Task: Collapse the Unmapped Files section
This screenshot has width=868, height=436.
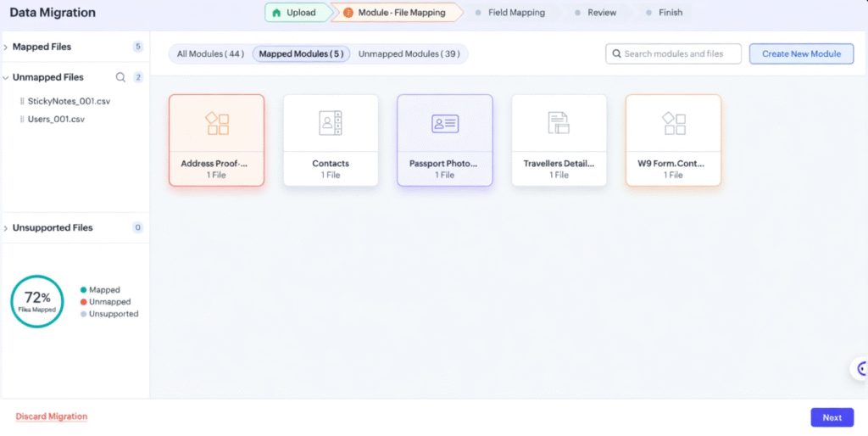Action: coord(6,77)
